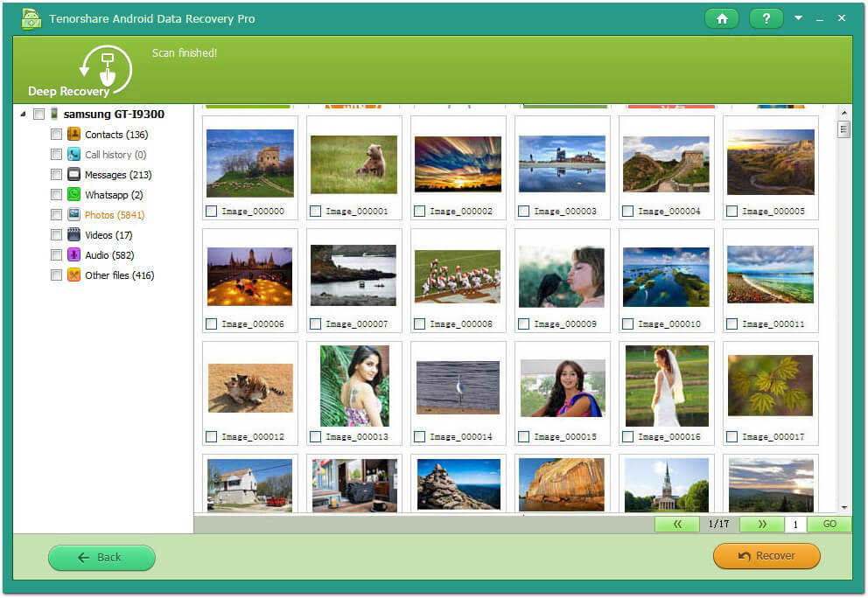Image resolution: width=868 pixels, height=598 pixels.
Task: Select the Image_000002 sunset thumbnail
Action: (458, 164)
